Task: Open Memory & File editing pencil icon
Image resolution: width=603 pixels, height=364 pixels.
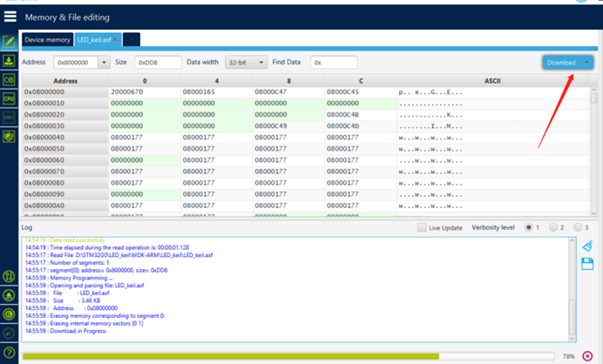Action: [9, 42]
